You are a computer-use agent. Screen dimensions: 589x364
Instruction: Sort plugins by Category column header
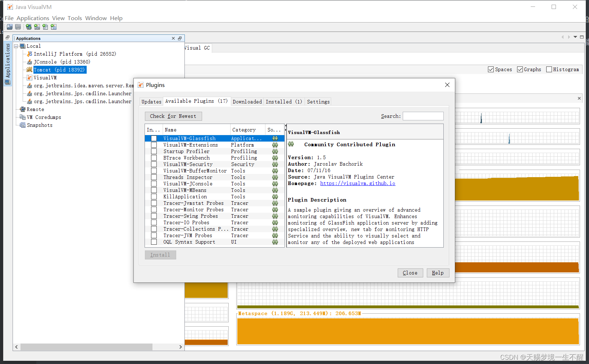(248, 130)
